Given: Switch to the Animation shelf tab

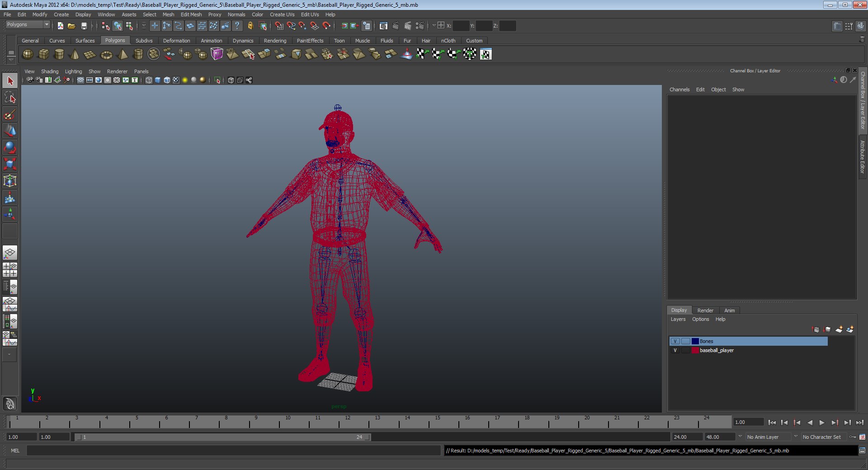Looking at the screenshot, I should tap(211, 41).
